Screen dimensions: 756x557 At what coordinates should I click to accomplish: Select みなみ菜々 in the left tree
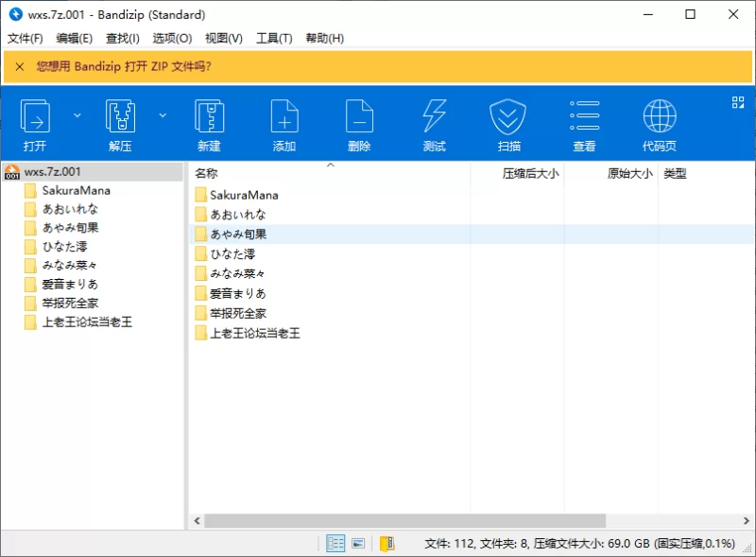[x=70, y=266]
